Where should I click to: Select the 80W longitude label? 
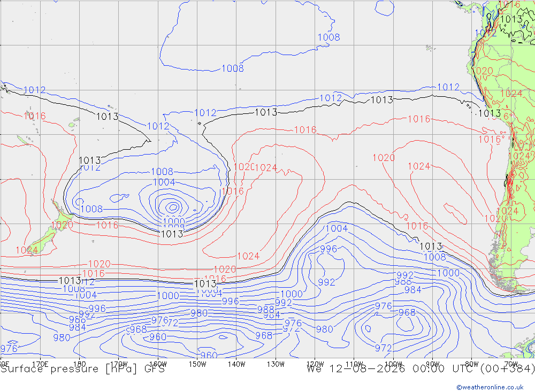point(472,364)
